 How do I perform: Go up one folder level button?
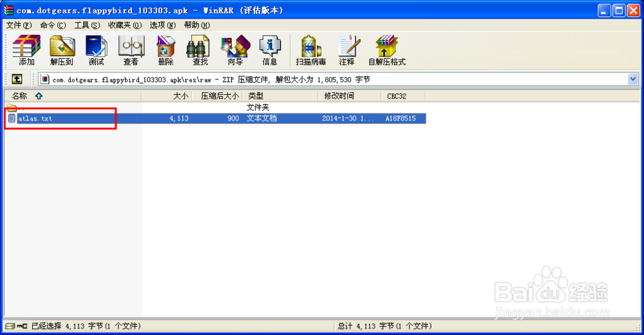(x=17, y=79)
